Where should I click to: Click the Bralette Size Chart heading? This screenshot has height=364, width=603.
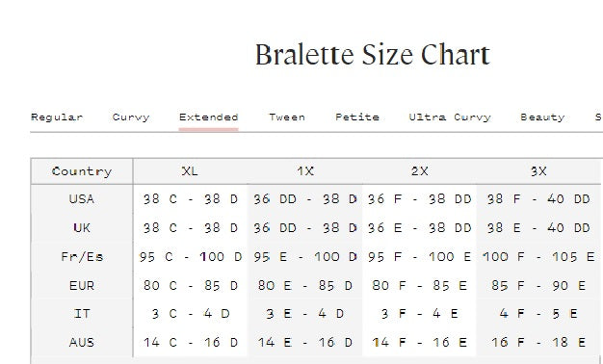coord(372,55)
